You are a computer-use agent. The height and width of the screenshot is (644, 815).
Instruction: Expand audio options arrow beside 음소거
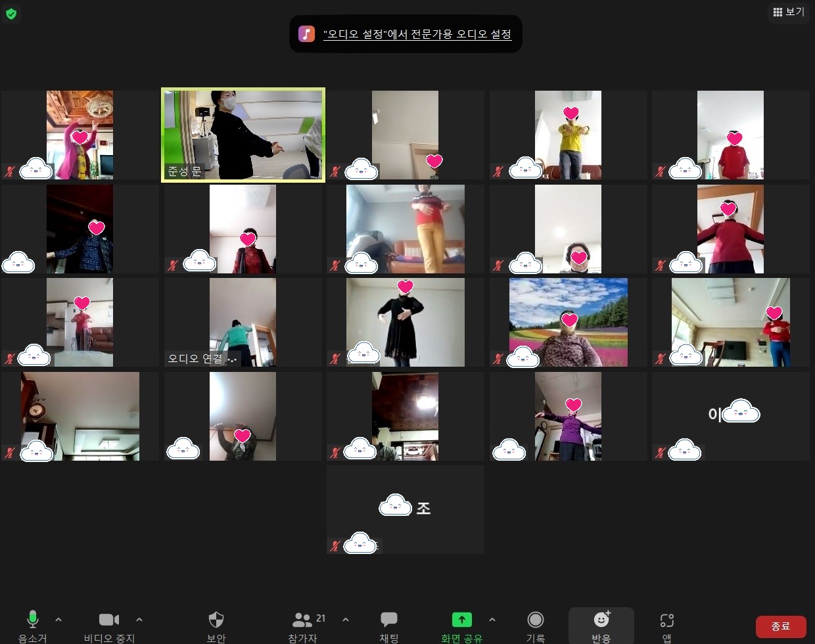pos(58,619)
